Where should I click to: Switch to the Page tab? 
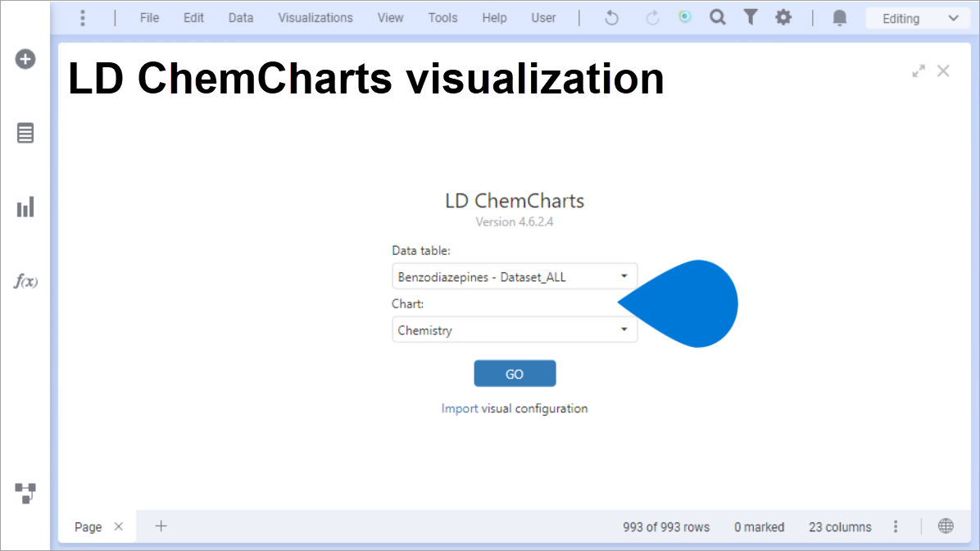(88, 526)
